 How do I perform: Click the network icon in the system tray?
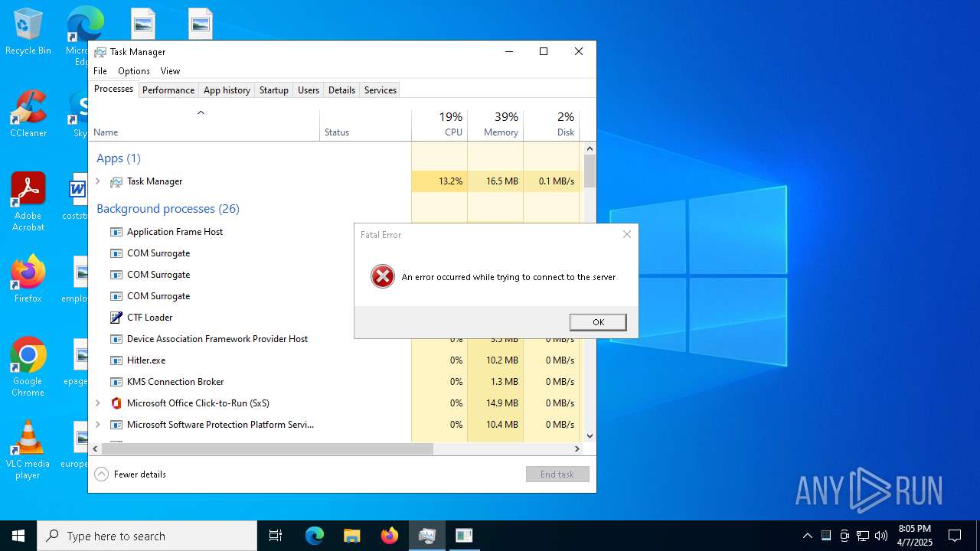(863, 536)
